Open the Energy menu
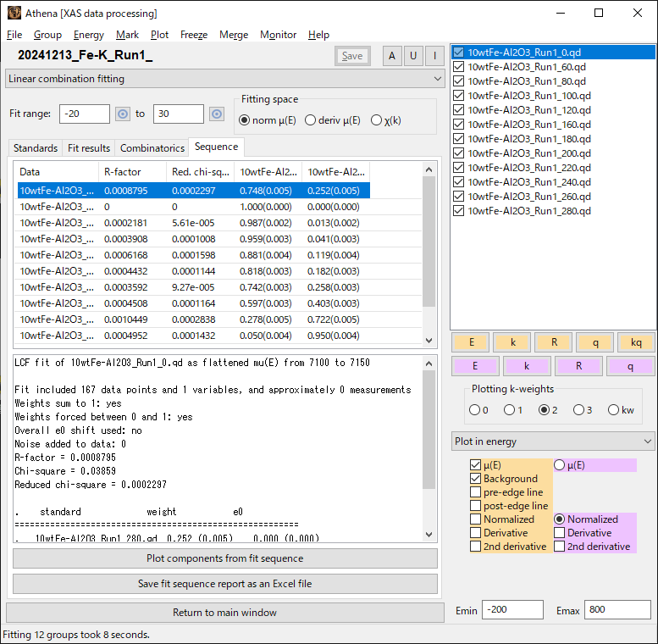Viewport: 658px width, 644px height. click(89, 35)
